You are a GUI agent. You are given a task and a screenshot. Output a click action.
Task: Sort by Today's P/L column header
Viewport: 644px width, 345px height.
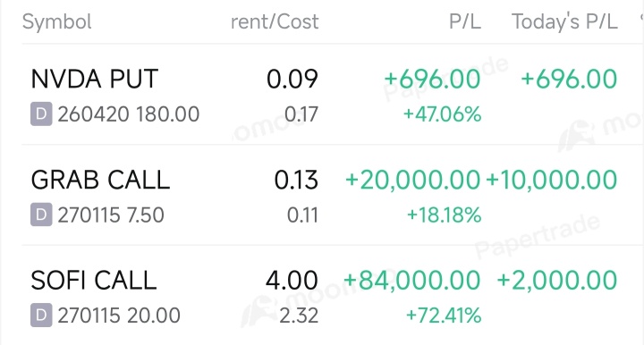(564, 21)
